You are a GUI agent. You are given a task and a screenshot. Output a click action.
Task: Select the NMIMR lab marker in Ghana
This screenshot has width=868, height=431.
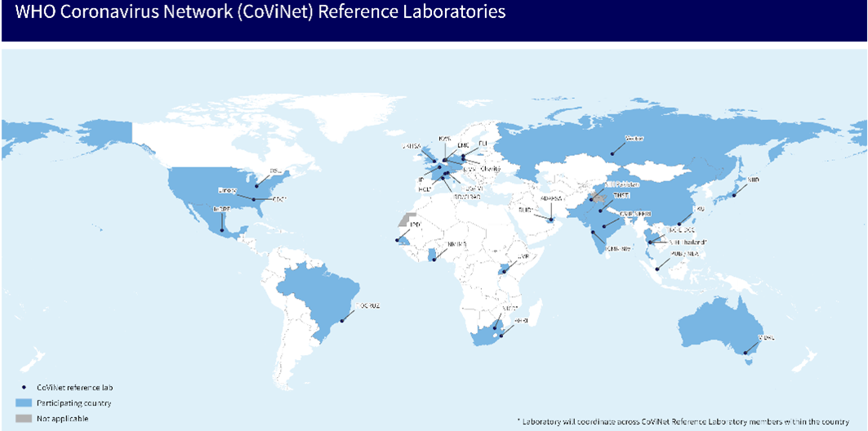coord(436,259)
